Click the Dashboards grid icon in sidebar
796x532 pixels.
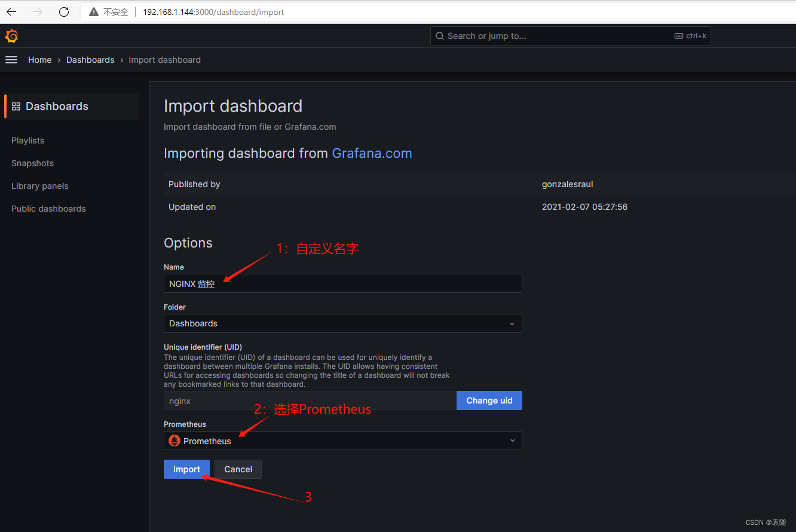point(16,106)
